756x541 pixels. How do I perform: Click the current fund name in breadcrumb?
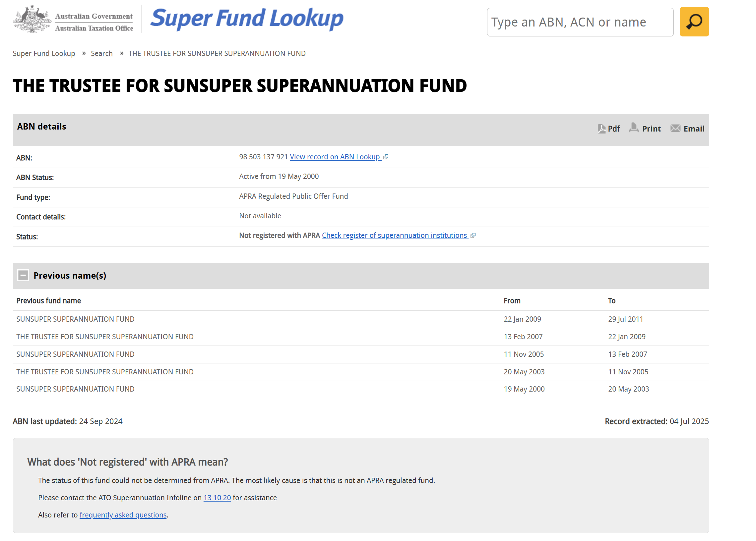click(x=217, y=53)
